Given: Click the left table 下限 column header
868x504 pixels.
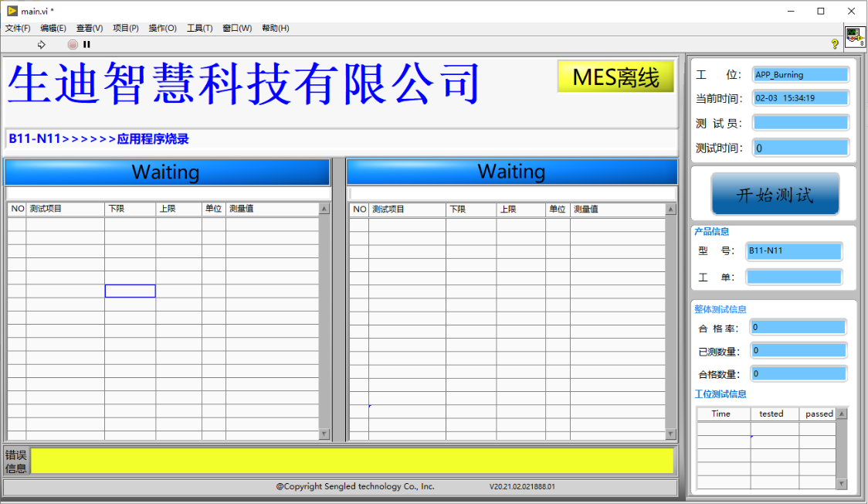Looking at the screenshot, I should (130, 209).
